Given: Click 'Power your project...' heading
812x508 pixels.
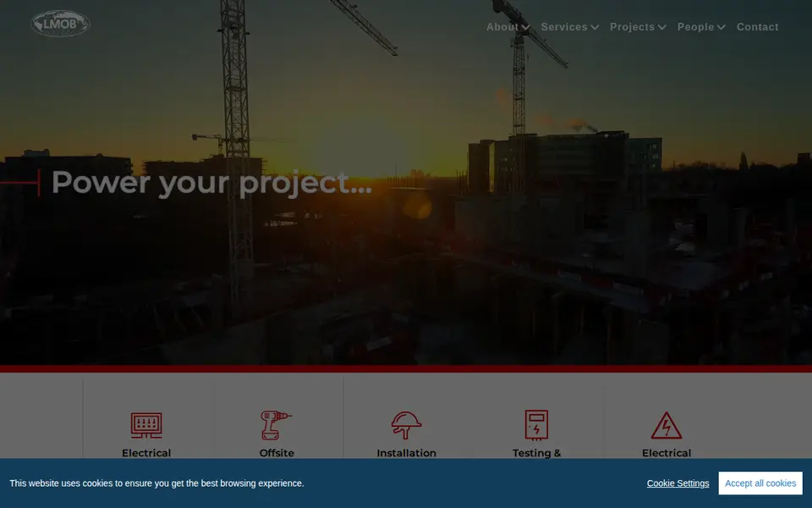Looking at the screenshot, I should [x=211, y=183].
